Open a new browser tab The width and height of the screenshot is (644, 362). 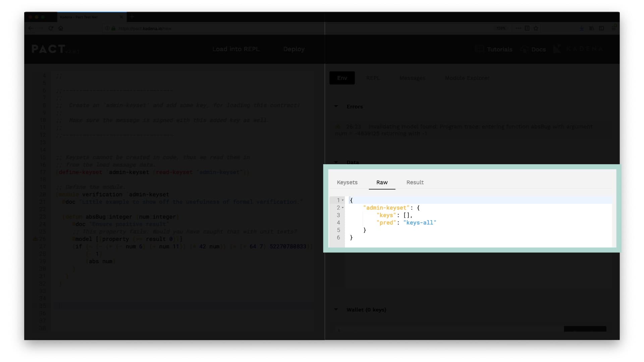click(132, 17)
